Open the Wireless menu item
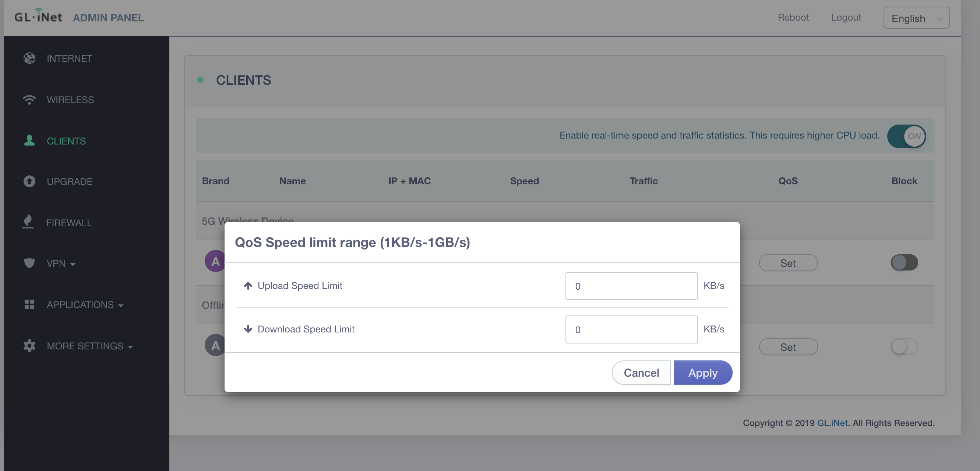The width and height of the screenshot is (980, 471). click(x=70, y=100)
